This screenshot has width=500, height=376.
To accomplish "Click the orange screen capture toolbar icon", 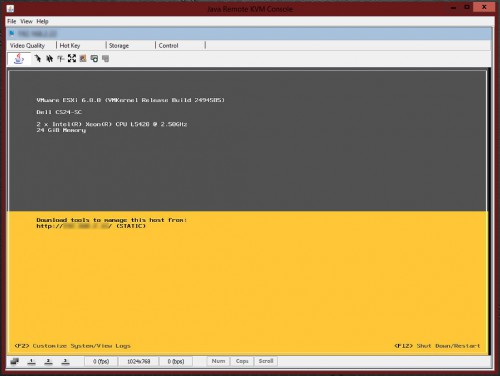I will (x=83, y=59).
